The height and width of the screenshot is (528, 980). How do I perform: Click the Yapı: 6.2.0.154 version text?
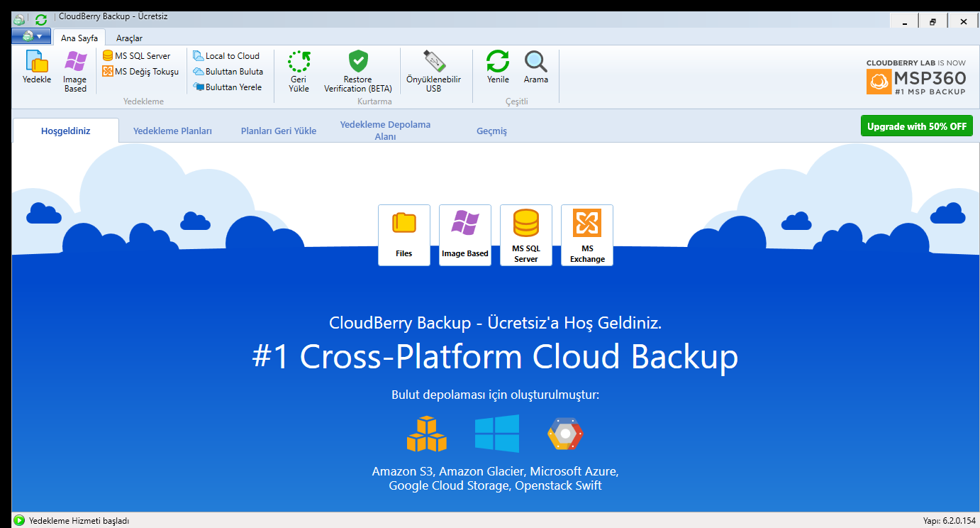[949, 521]
